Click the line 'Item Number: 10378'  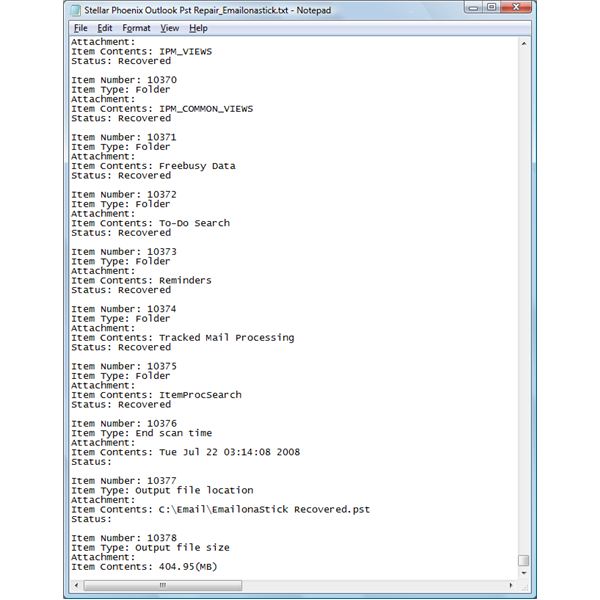pos(124,538)
